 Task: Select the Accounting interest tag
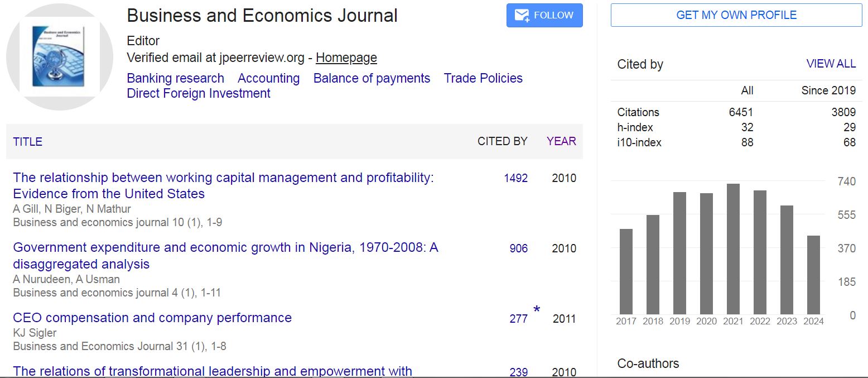[268, 78]
